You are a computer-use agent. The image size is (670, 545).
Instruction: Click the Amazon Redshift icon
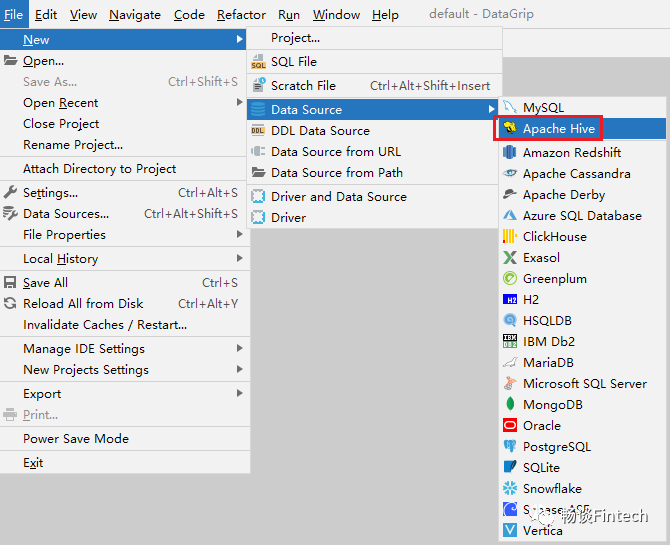(x=509, y=152)
